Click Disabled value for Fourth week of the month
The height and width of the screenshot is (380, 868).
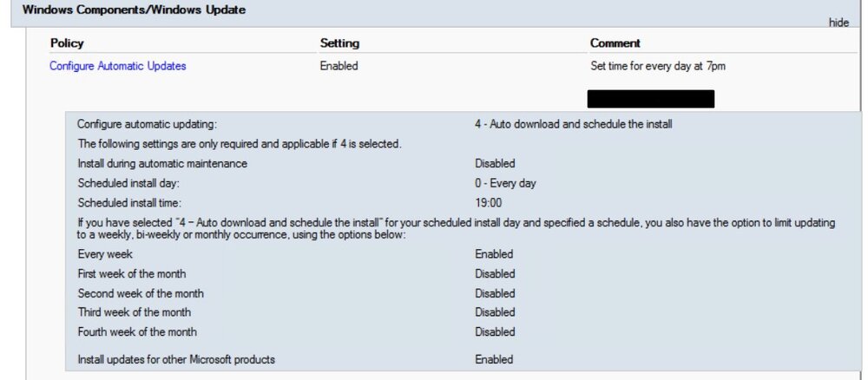tap(495, 332)
